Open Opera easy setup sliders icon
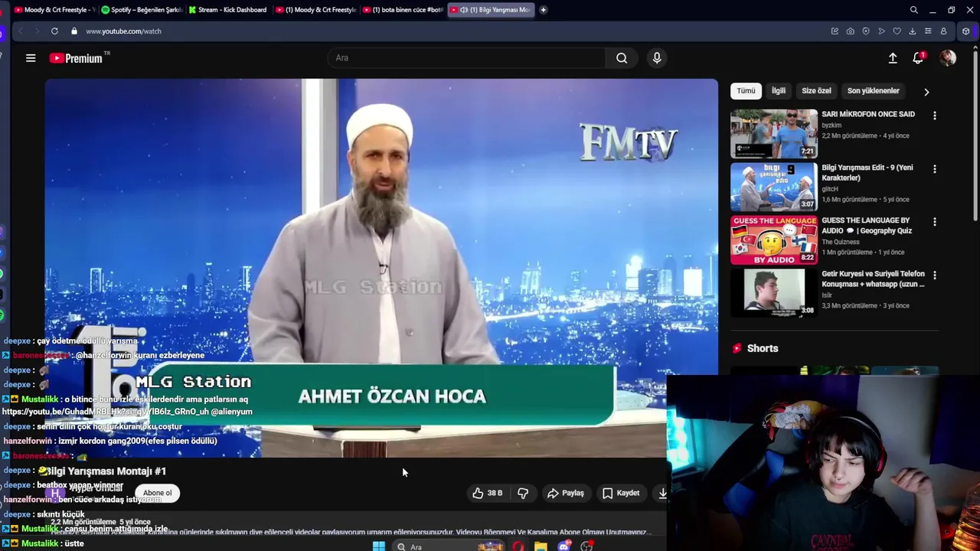 928,31
